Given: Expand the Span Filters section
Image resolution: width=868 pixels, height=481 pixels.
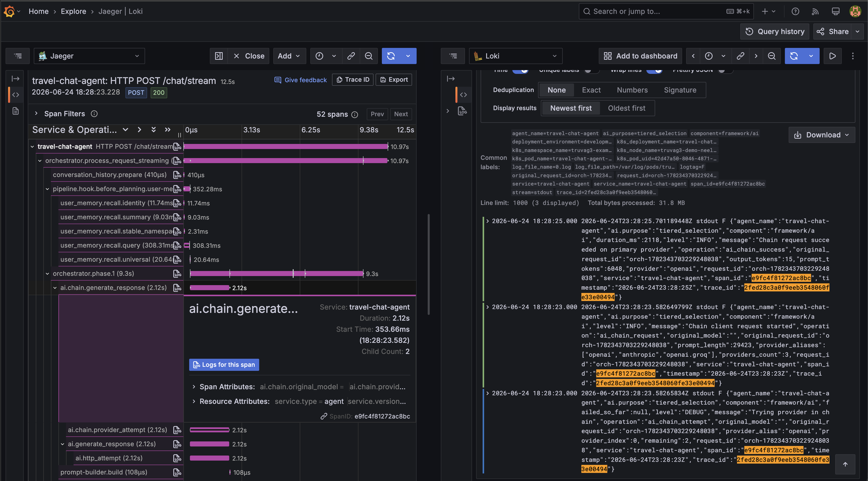Looking at the screenshot, I should click(36, 114).
